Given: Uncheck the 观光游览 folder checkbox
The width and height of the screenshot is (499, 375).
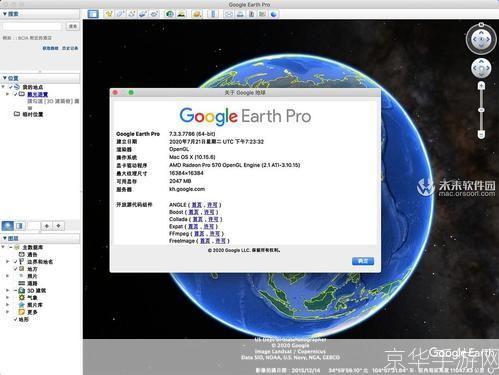Looking at the screenshot, I should [x=15, y=94].
